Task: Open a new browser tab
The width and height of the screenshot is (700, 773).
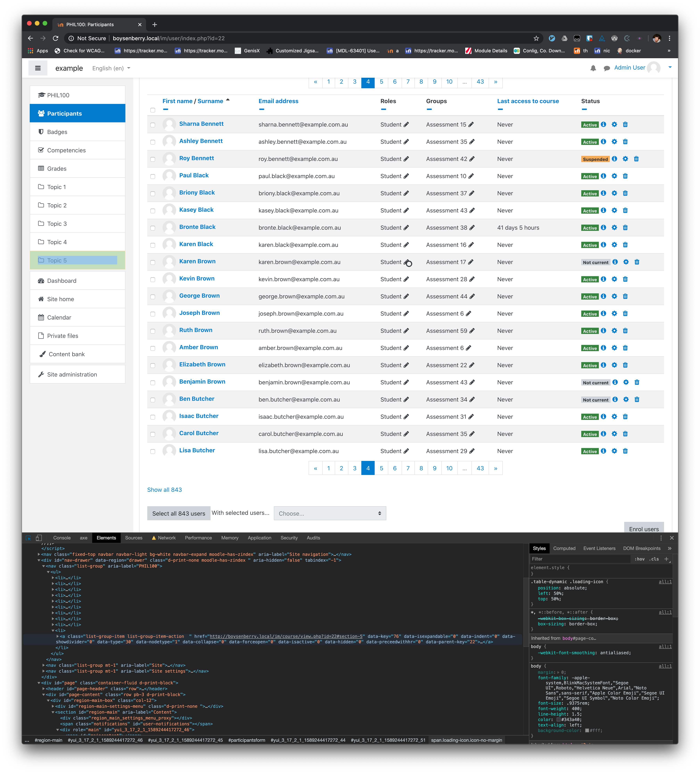Action: pos(154,25)
